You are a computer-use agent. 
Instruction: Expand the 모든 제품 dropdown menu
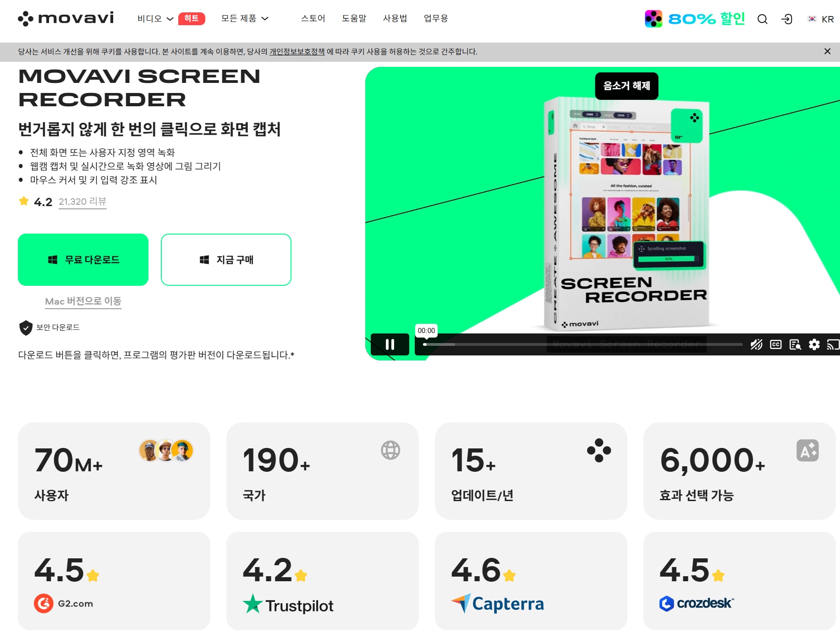tap(244, 18)
